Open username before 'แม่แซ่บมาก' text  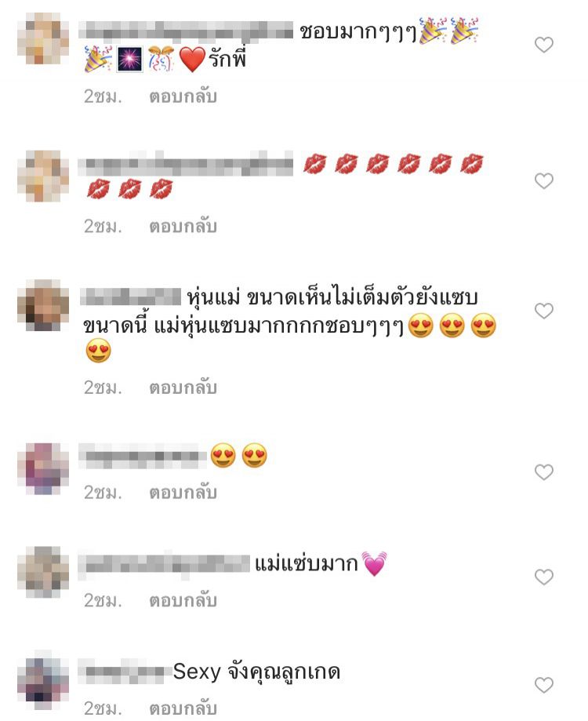coord(164,564)
